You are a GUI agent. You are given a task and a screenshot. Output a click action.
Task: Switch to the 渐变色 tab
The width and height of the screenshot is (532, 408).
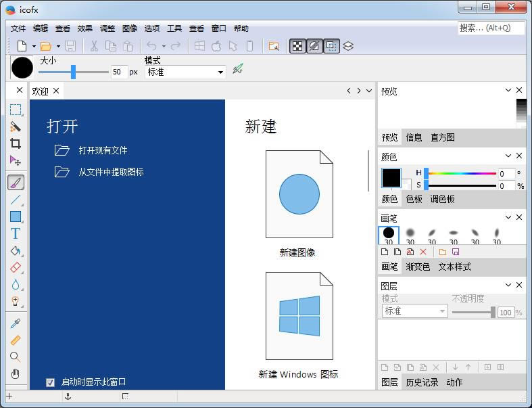click(x=418, y=267)
